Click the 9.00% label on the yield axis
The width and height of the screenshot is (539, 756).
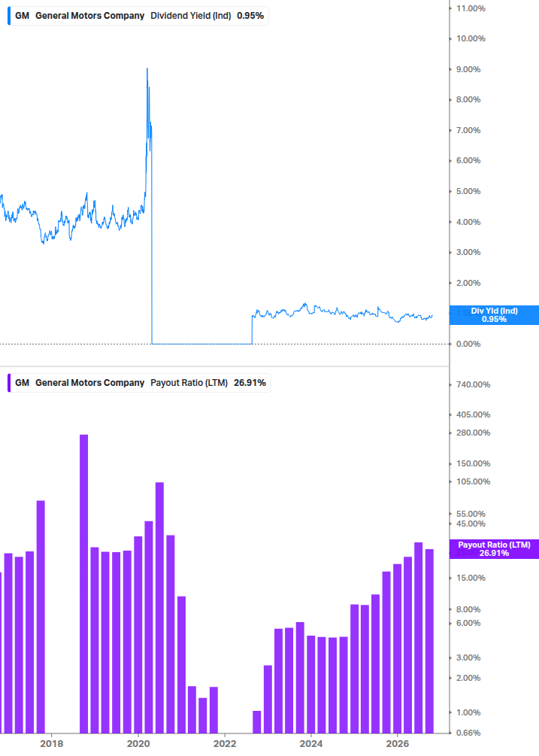pos(468,69)
